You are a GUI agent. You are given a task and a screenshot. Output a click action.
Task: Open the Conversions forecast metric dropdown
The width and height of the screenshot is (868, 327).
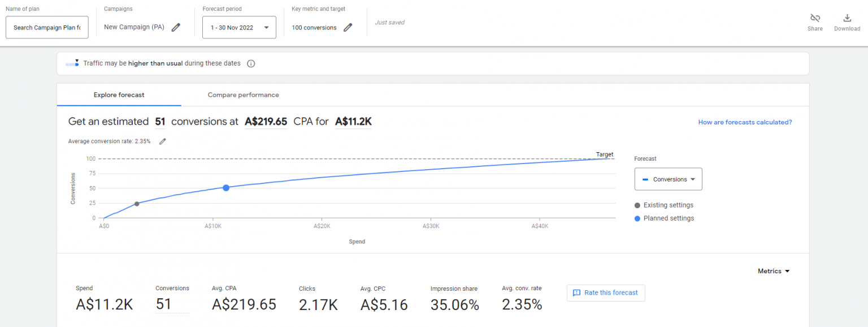[669, 179]
